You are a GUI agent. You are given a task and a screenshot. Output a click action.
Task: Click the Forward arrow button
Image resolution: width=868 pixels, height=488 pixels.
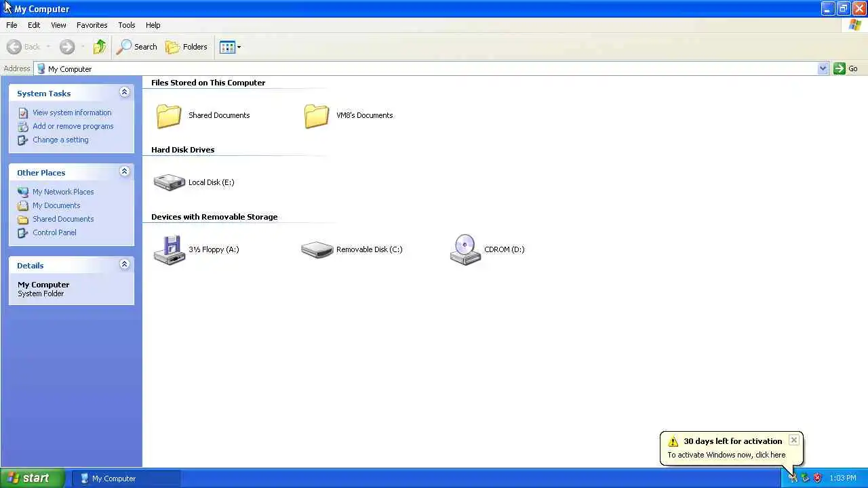(66, 47)
